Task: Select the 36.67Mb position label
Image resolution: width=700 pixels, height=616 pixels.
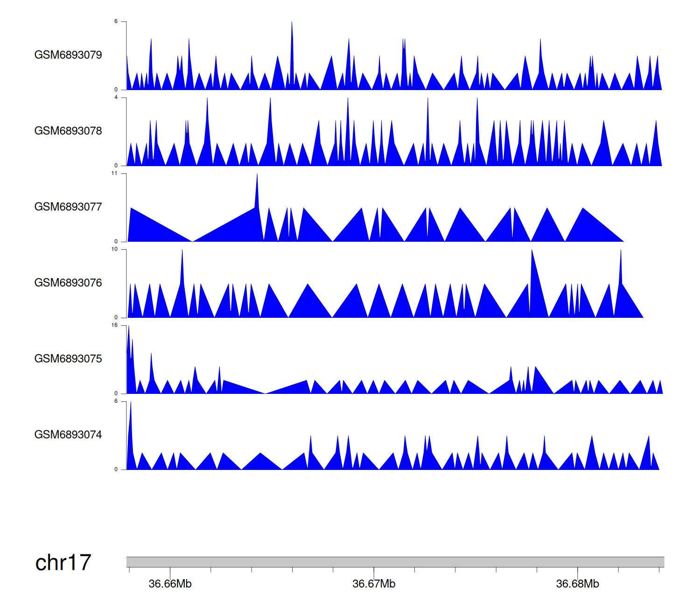Action: 374,584
